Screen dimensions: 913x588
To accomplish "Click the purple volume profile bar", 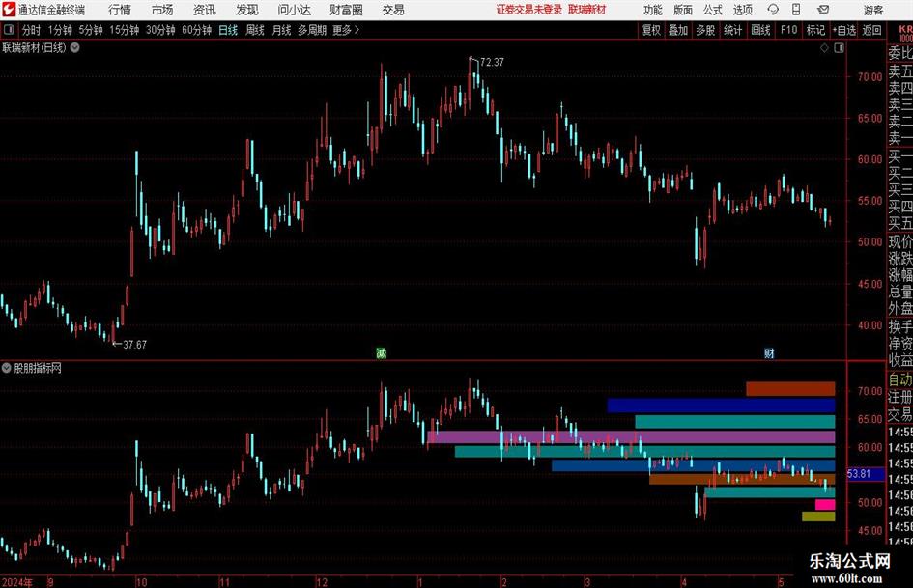I will 631,437.
